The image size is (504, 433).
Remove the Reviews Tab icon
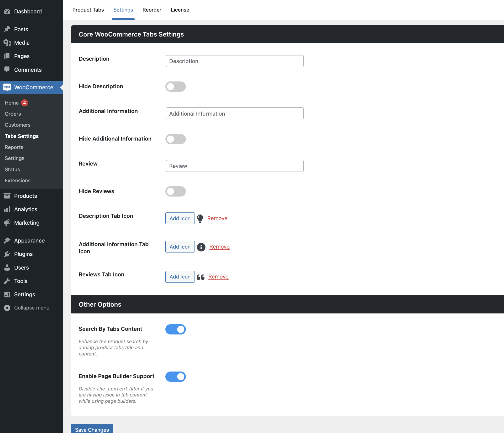[218, 277]
